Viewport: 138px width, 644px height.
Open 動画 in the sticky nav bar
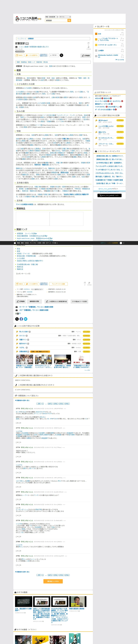18,243
